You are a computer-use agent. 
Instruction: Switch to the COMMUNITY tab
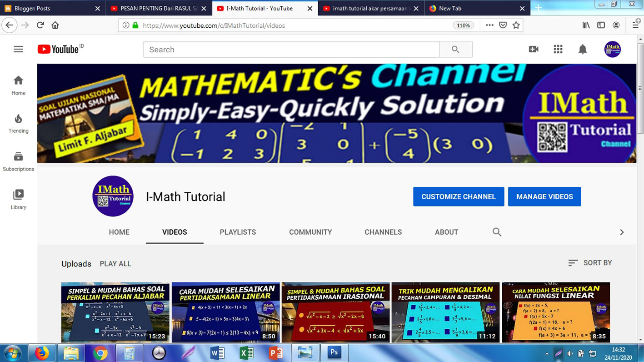[310, 232]
